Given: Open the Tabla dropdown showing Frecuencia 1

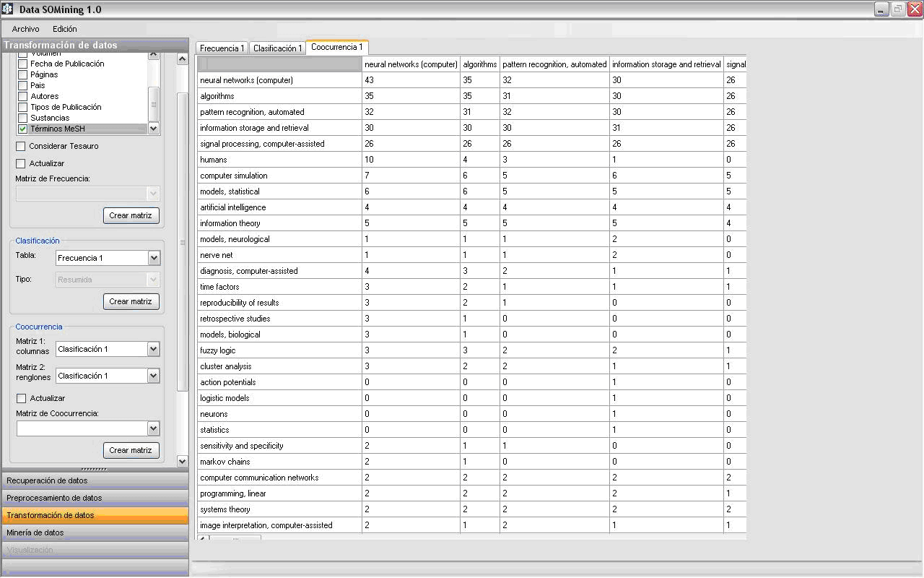Looking at the screenshot, I should [x=153, y=258].
